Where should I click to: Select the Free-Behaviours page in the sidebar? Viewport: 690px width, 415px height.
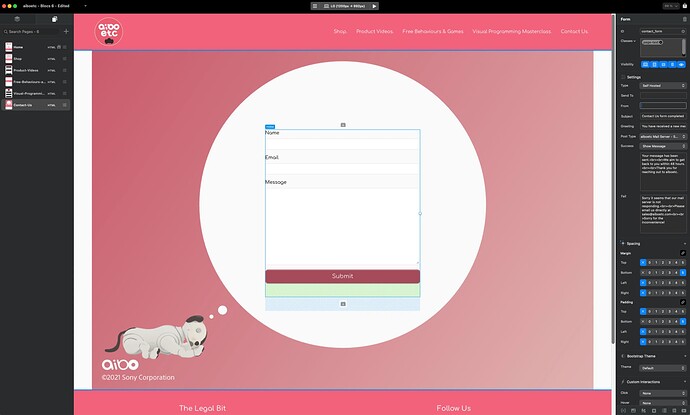click(x=36, y=82)
